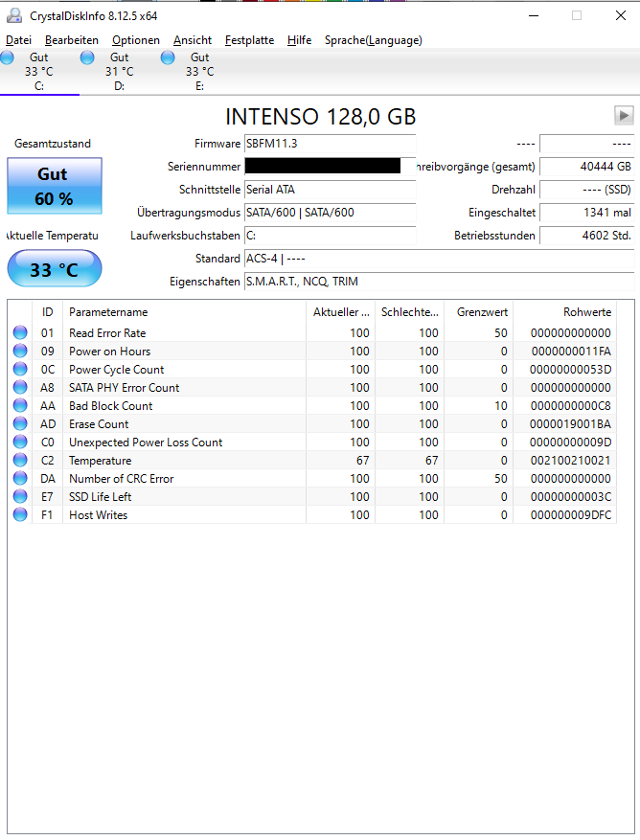Click the blue health orb for drive D:
Image resolution: width=640 pixels, height=840 pixels.
pos(87,57)
